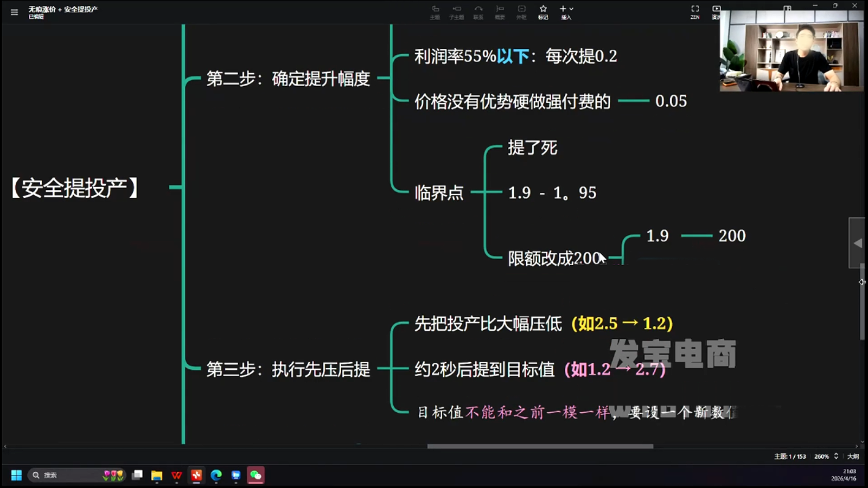The width and height of the screenshot is (868, 488).
Task: Add a boundary with 外框 icon
Action: pos(521,11)
